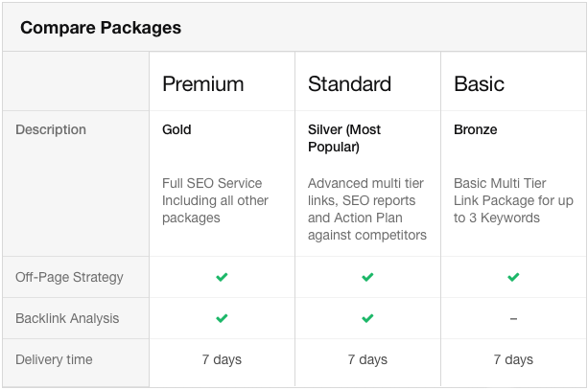588x390 pixels.
Task: Click Premium's 7 days delivery value
Action: click(x=222, y=359)
